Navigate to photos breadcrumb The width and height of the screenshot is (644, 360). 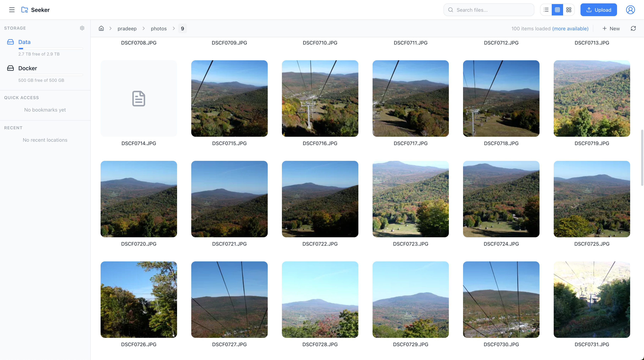[x=159, y=29]
